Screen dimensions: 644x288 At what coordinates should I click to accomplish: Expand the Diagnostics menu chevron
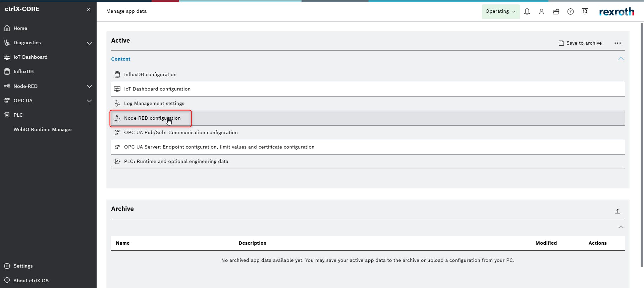coord(89,43)
